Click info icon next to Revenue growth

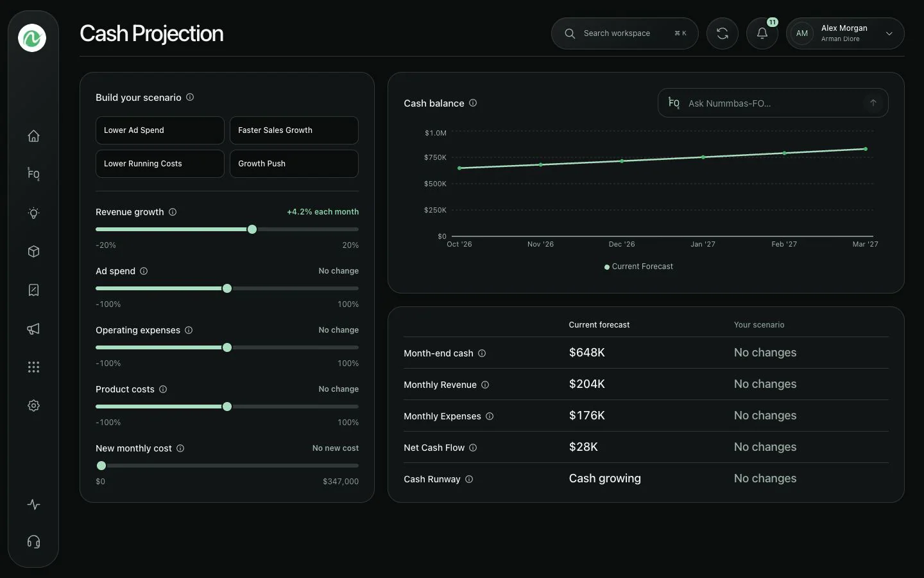click(x=173, y=212)
